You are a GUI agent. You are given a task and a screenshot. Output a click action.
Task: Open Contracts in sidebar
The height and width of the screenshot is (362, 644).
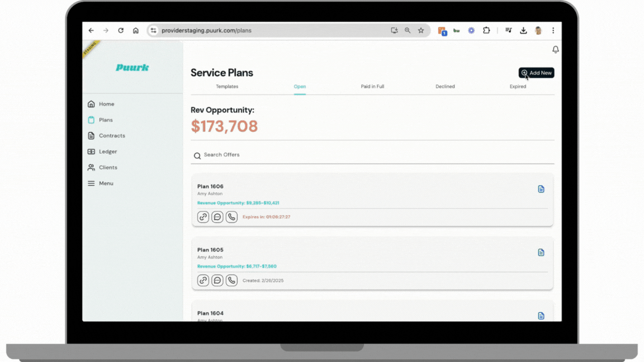[106, 136]
